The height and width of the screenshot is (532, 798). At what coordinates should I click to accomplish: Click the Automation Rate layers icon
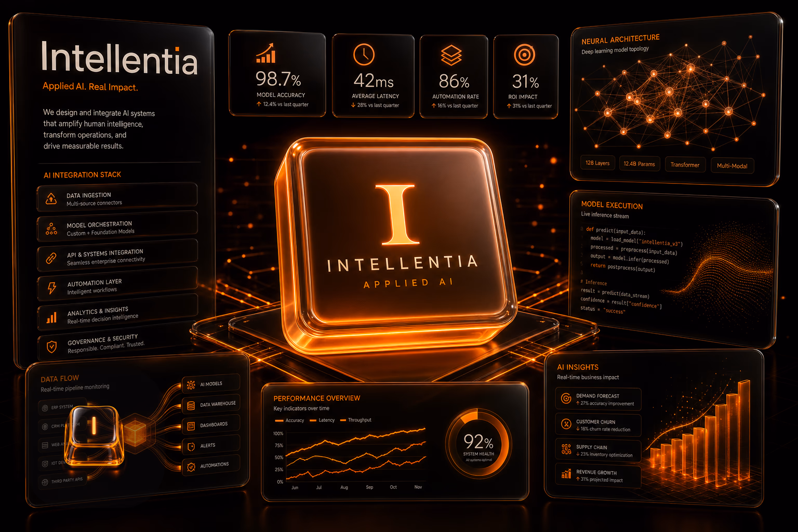click(451, 55)
